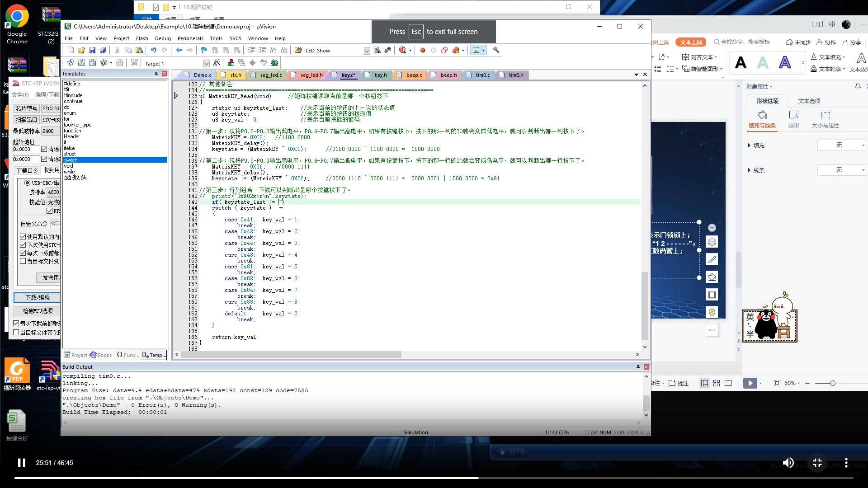Toggle the 下次使用STC checkbox in STC-ISP
The image size is (868, 488).
[x=23, y=245]
